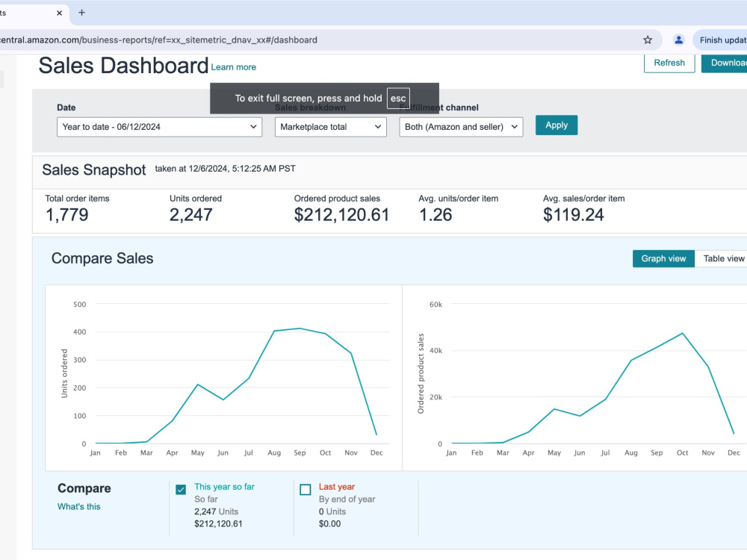Click the Avg. sales/order item value $119.24
747x560 pixels.
pos(573,215)
